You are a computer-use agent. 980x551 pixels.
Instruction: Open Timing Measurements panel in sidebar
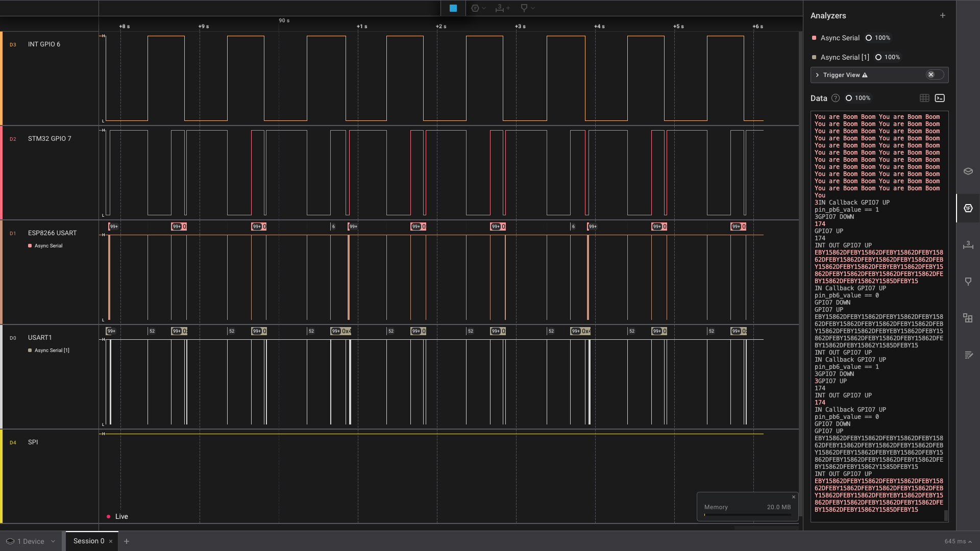point(968,245)
